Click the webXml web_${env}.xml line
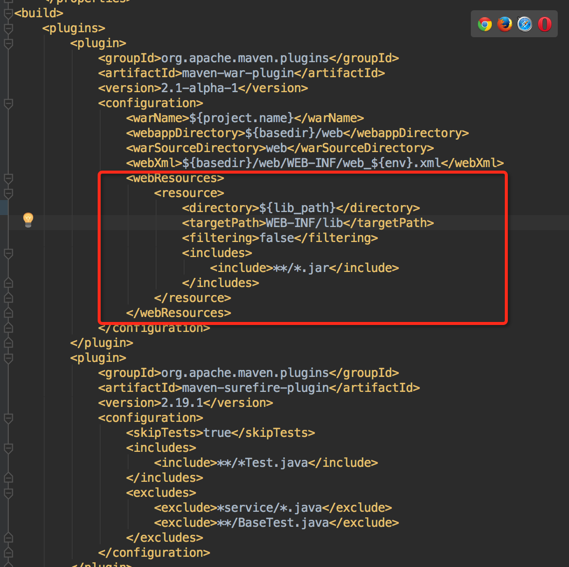The width and height of the screenshot is (569, 567). [x=315, y=163]
